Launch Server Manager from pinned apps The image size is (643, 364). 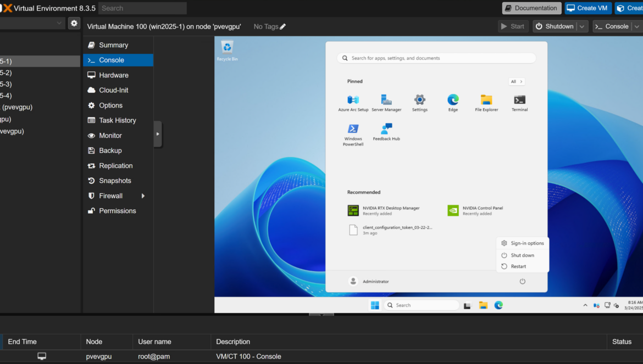(386, 103)
